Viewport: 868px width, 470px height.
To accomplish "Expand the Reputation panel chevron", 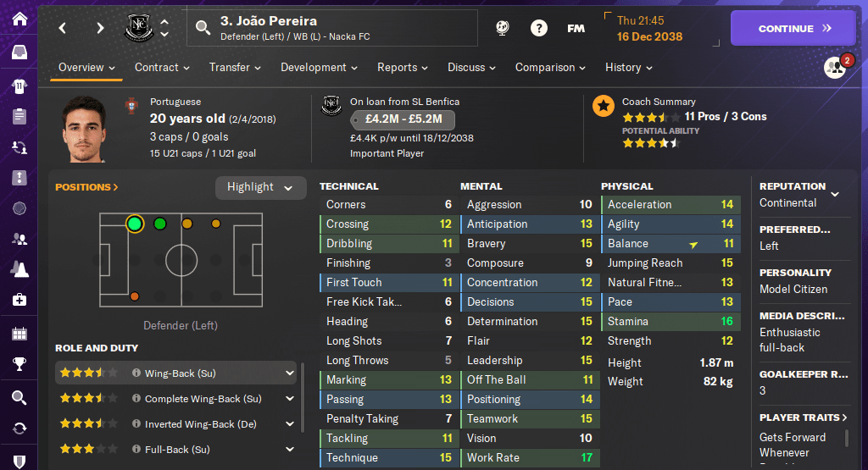I will click(835, 194).
